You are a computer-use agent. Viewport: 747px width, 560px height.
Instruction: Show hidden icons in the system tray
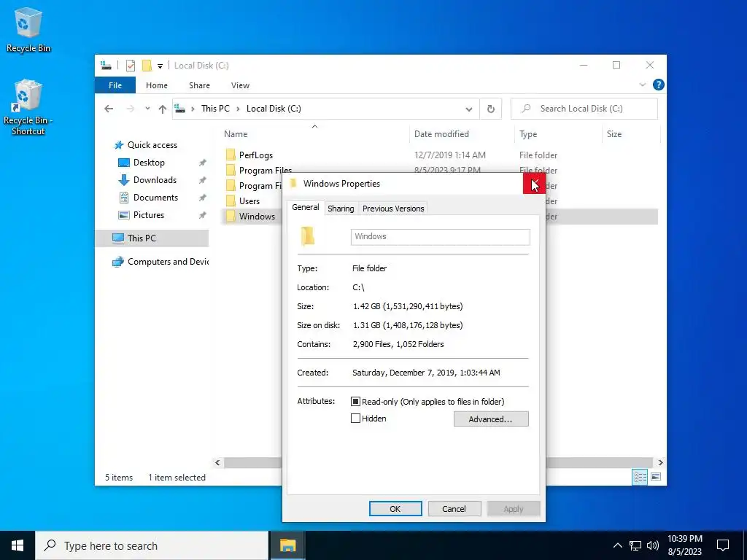tap(617, 545)
